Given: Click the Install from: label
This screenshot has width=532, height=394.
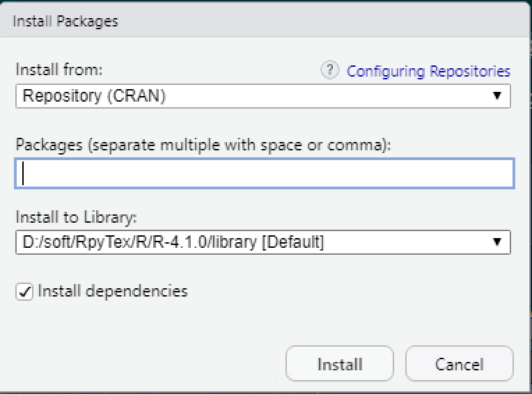Looking at the screenshot, I should click(x=59, y=70).
